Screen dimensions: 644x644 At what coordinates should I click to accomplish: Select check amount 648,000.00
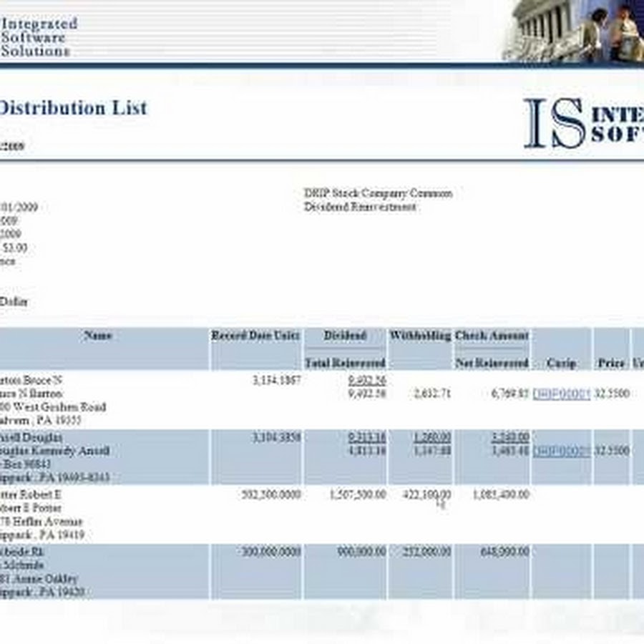coord(504,552)
